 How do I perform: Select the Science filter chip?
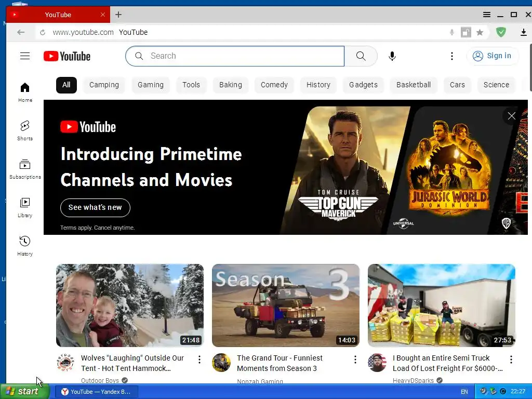[496, 85]
